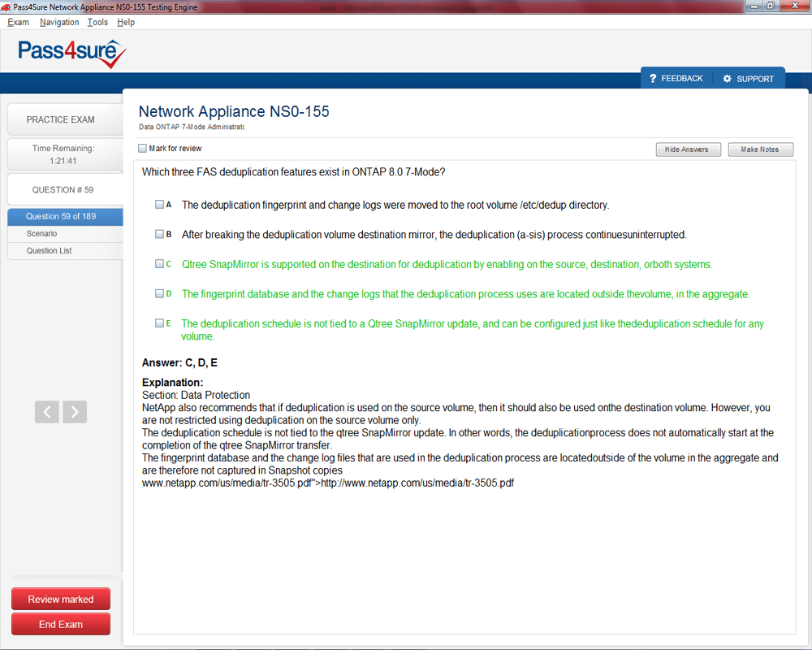Minimize the Pass4Sure Testing Engine window
Viewport: 812px width, 650px height.
pyautogui.click(x=754, y=6)
